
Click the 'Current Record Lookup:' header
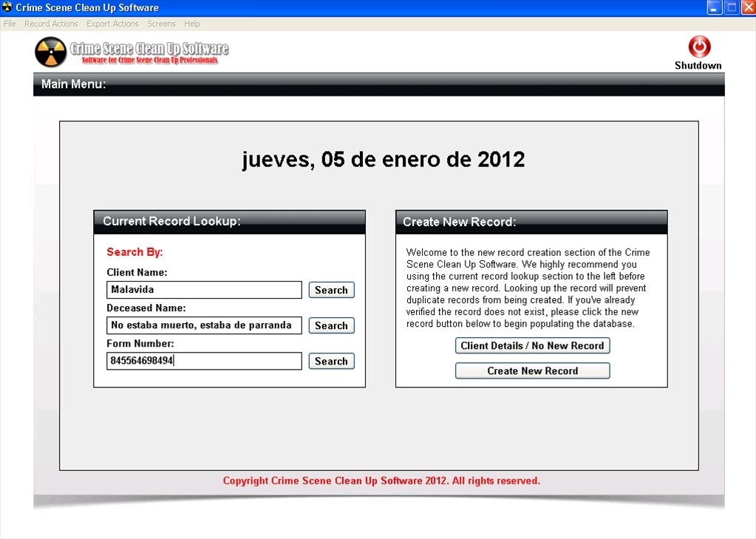tap(171, 221)
